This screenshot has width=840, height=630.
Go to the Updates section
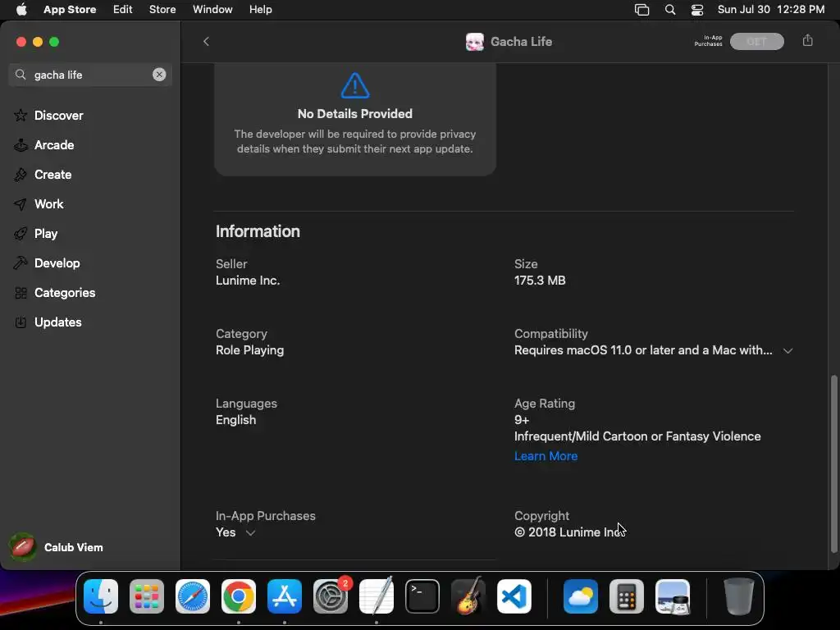pos(58,322)
